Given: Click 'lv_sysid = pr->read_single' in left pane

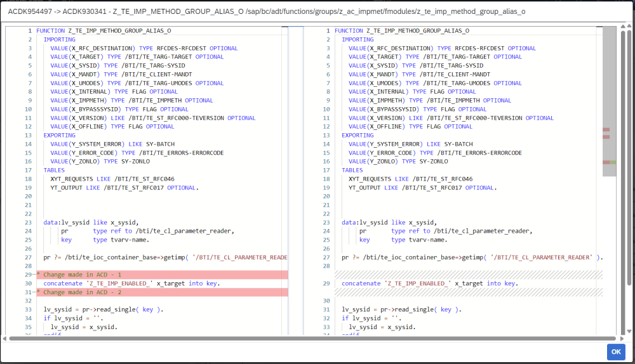Looking at the screenshot, I should pyautogui.click(x=104, y=309).
